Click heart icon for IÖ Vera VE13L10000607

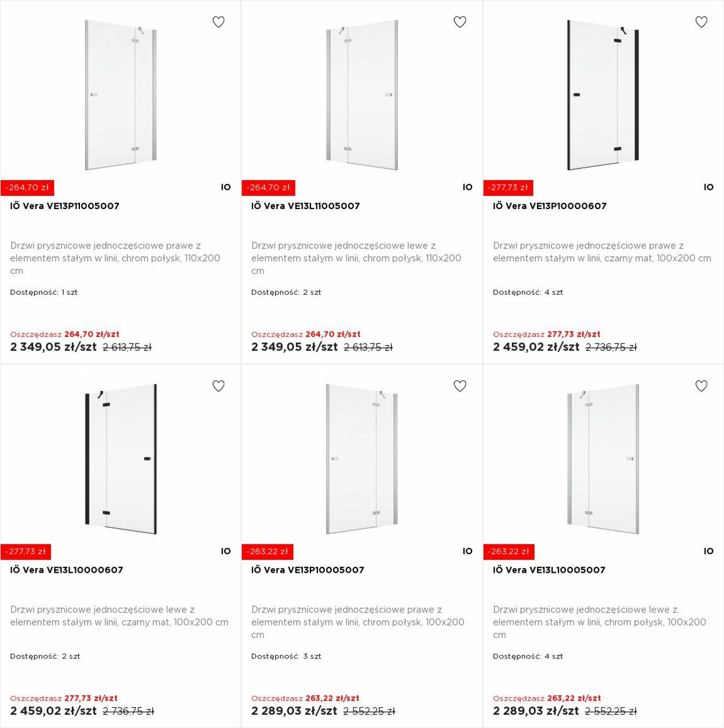(218, 386)
